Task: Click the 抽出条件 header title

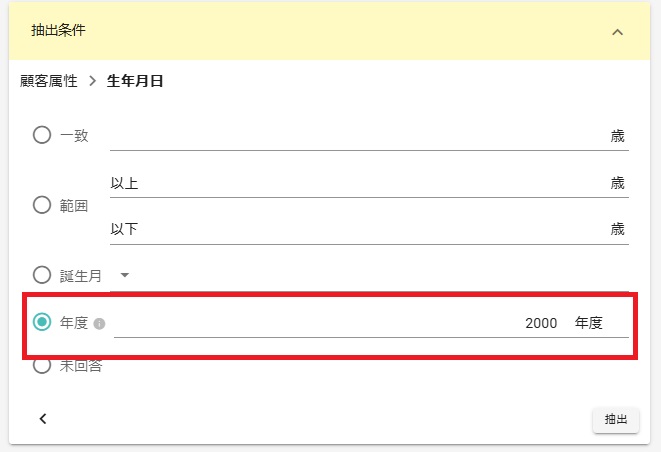Action: click(x=58, y=30)
